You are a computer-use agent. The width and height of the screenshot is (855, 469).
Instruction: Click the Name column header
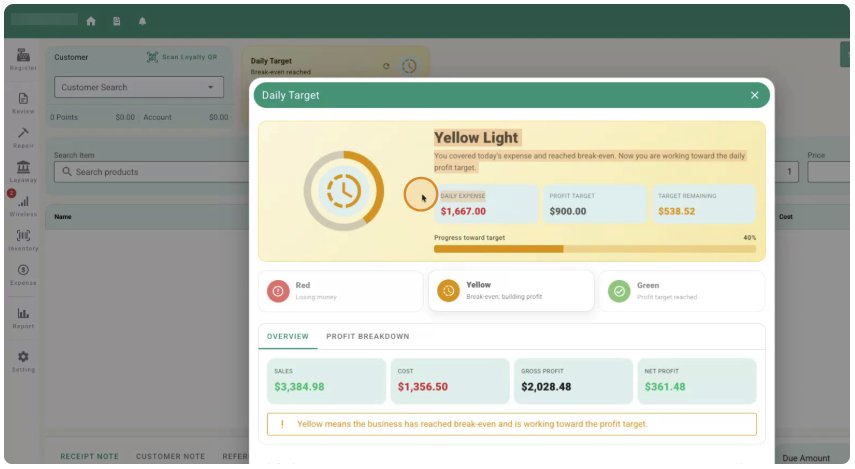point(63,217)
